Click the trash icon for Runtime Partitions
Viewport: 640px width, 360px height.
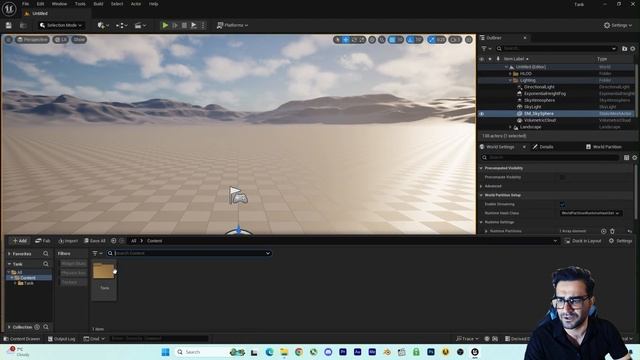point(612,231)
